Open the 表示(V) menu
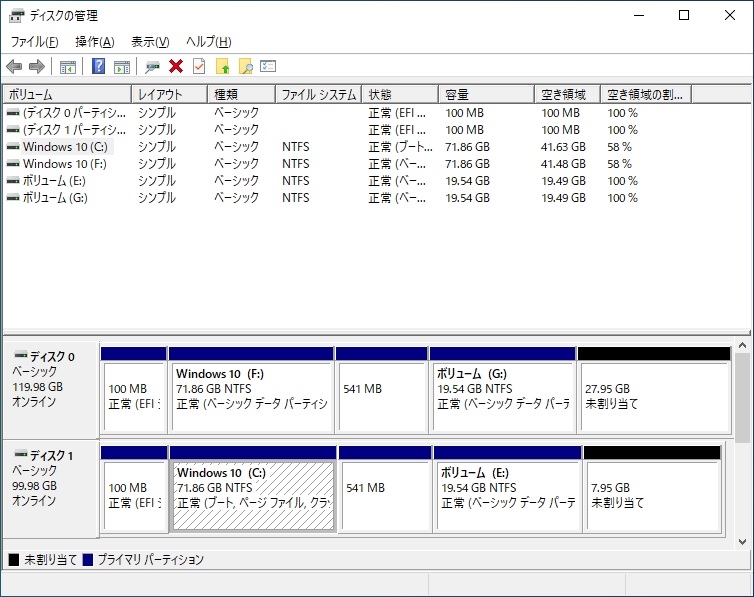754x597 pixels. point(151,42)
